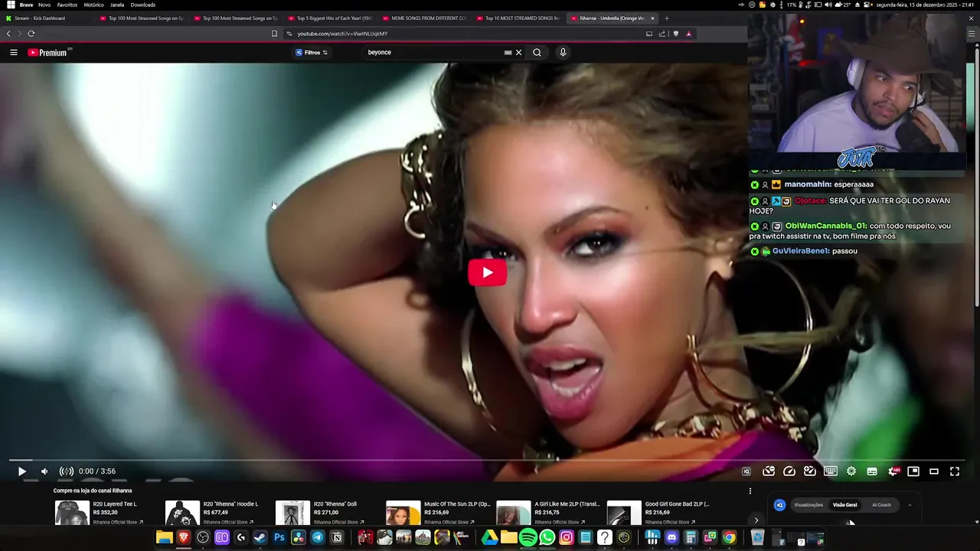Screen dimensions: 980x551
Task: Go to the YouTube Premium home logo
Action: [47, 53]
